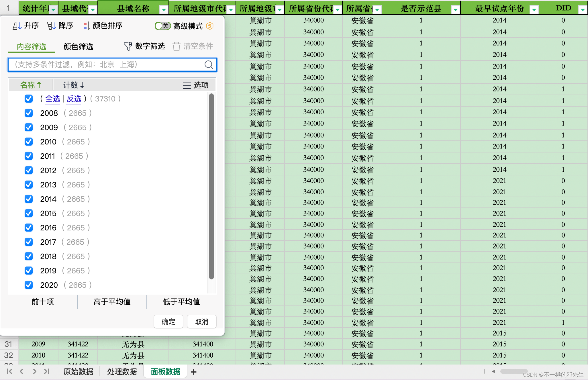The width and height of the screenshot is (588, 380).
Task: Click the descending sort (降序) icon
Action: click(51, 26)
